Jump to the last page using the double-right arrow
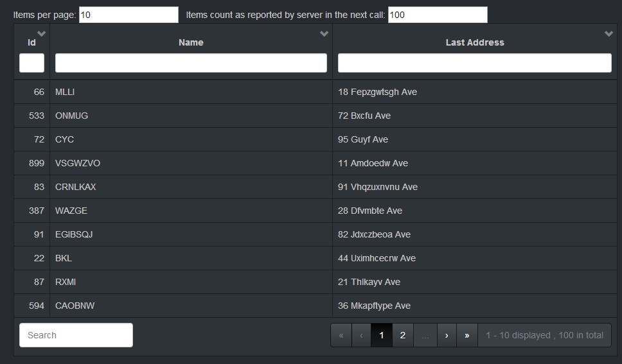This screenshot has width=622, height=364. pos(467,335)
